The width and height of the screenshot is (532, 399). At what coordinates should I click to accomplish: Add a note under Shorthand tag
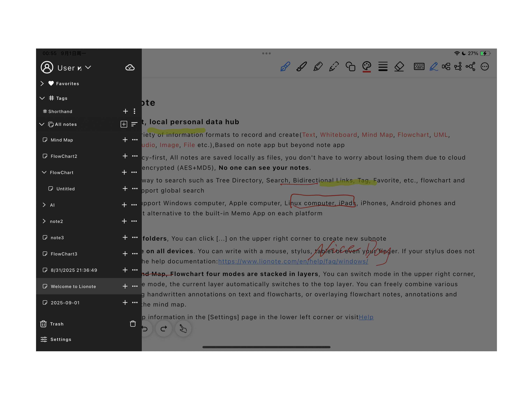126,111
